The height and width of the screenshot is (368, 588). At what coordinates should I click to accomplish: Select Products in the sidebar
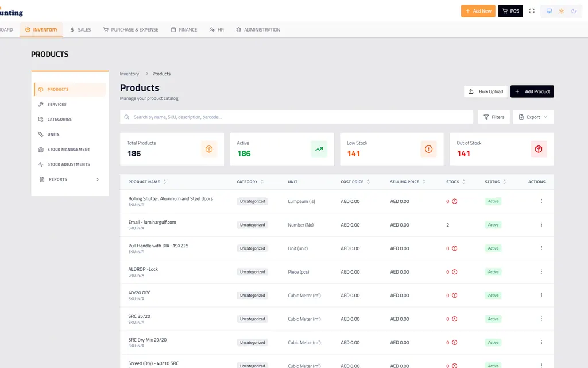coord(69,89)
